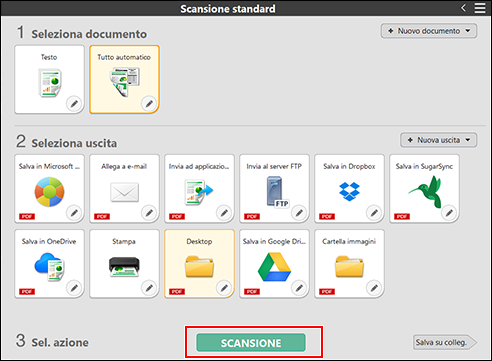Choose Salva in Google Drive tile
Screen dimensions: 492x361
pyautogui.click(x=274, y=263)
